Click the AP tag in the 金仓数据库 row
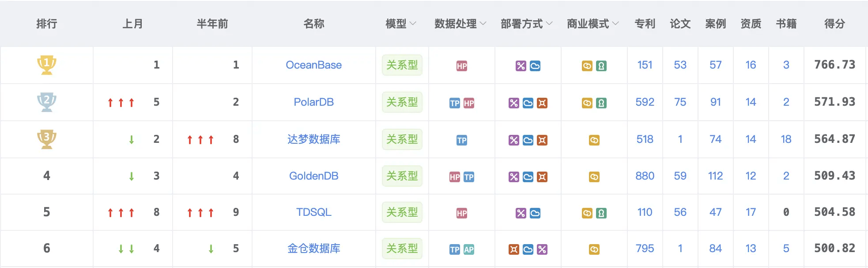The width and height of the screenshot is (868, 268). (x=468, y=249)
